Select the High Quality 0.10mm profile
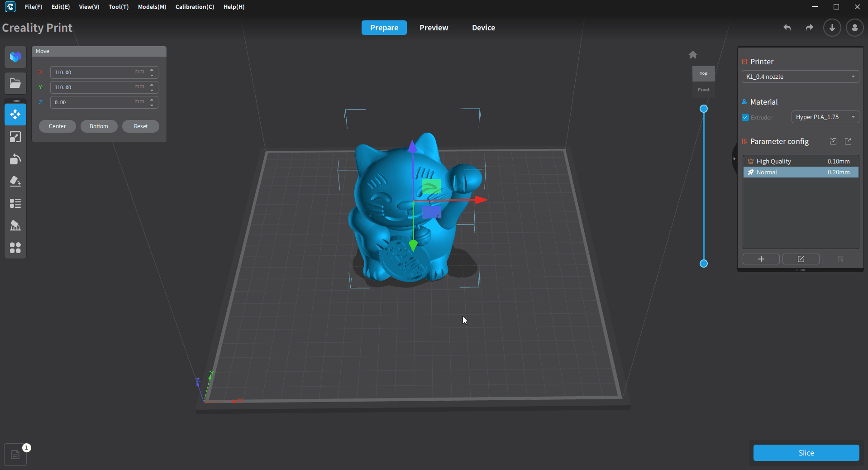The width and height of the screenshot is (868, 470). coord(800,161)
